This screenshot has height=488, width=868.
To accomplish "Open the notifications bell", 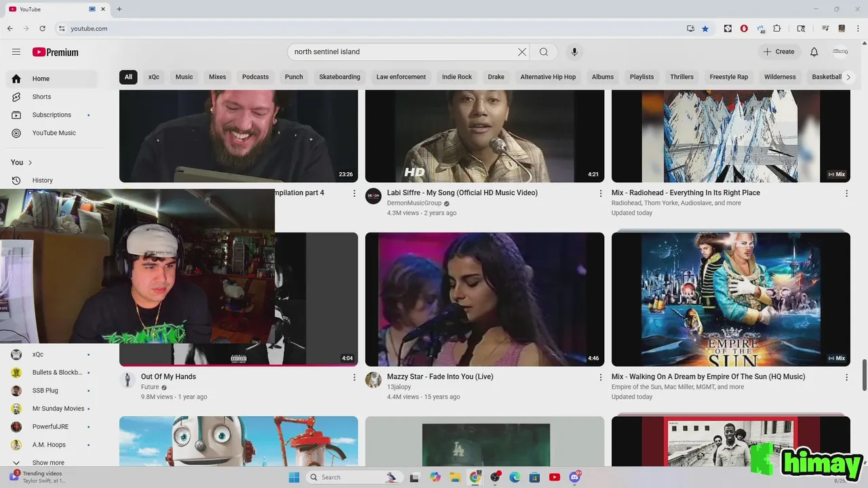I will 814,52.
